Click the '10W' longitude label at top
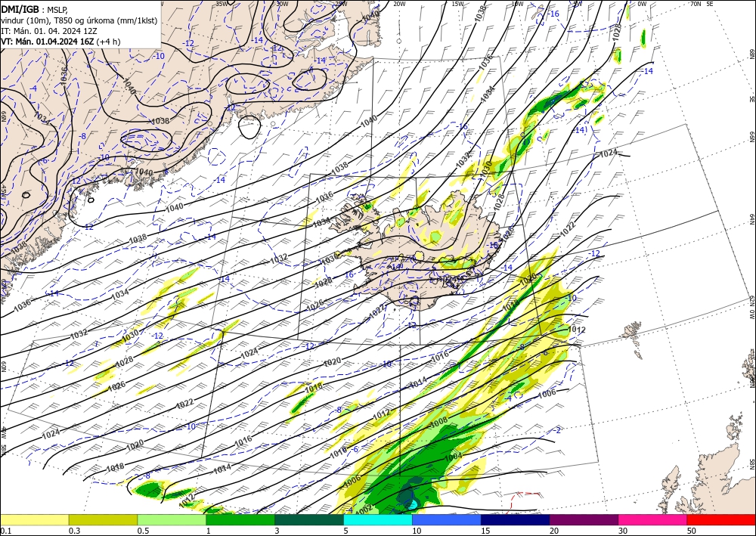This screenshot has height=536, width=756. (x=517, y=3)
